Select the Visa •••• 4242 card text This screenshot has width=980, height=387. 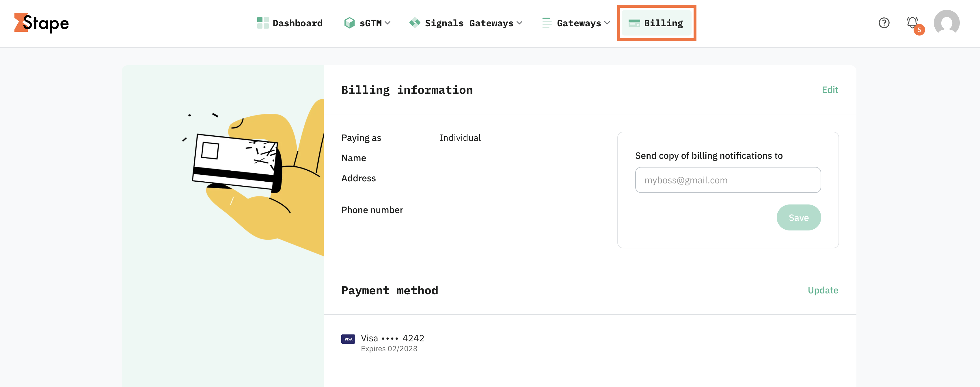point(392,338)
